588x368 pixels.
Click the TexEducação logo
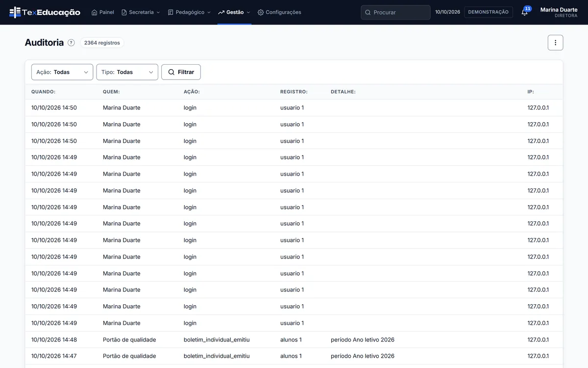point(45,12)
